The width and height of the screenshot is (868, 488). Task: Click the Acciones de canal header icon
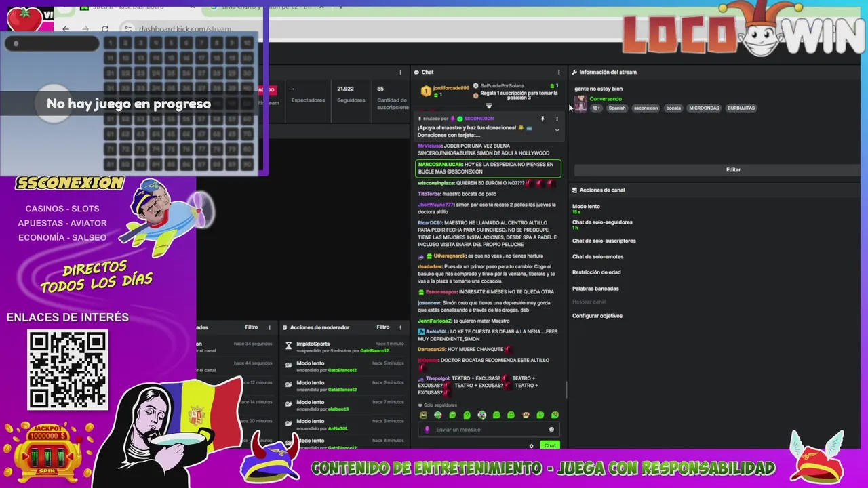tap(574, 190)
